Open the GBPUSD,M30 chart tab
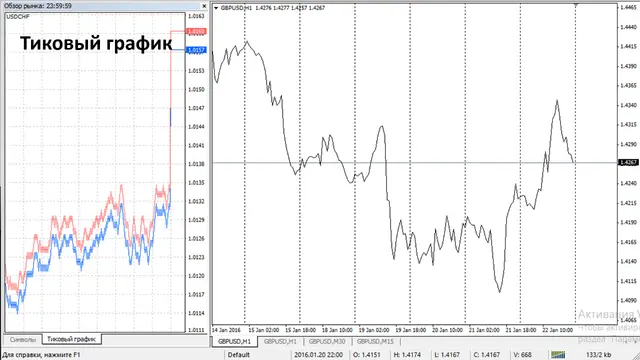Screen dimensions: 640x360 (x=327, y=341)
